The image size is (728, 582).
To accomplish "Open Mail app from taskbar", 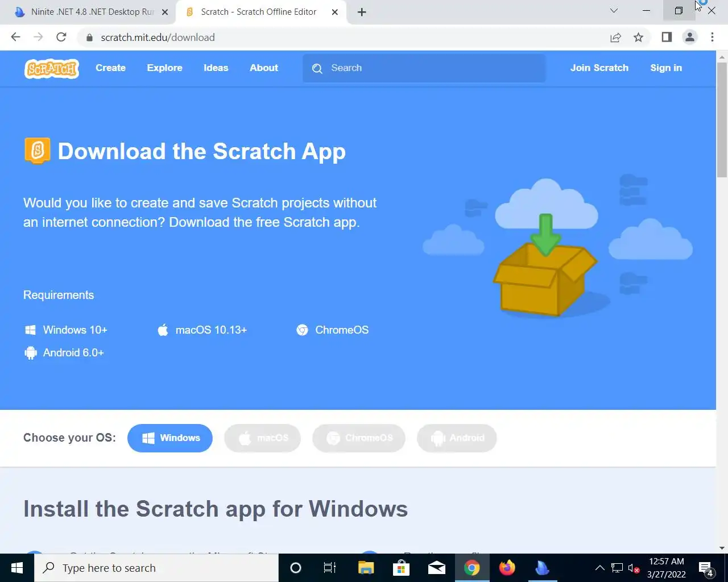I will pos(436,568).
